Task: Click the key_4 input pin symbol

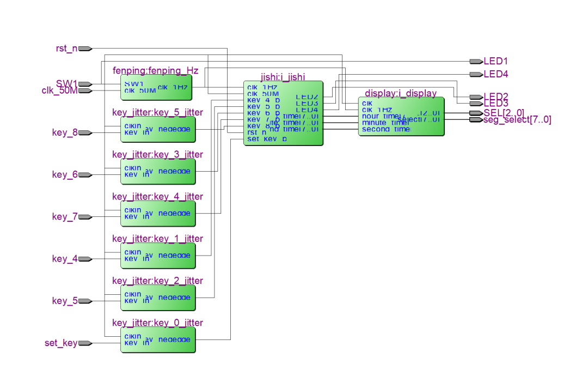Action: [85, 259]
